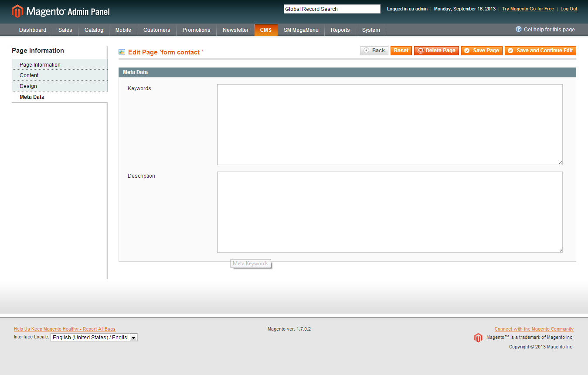Click the Log Out link
The height and width of the screenshot is (375, 588).
[x=569, y=9]
